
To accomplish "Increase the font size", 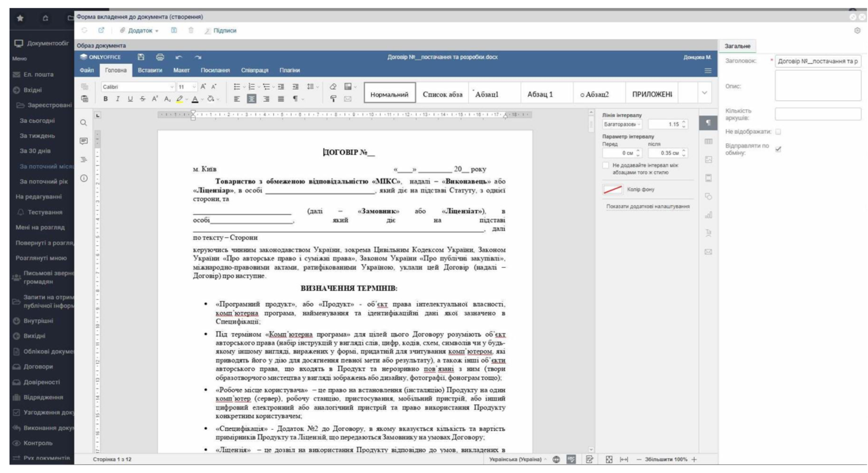I will click(203, 87).
